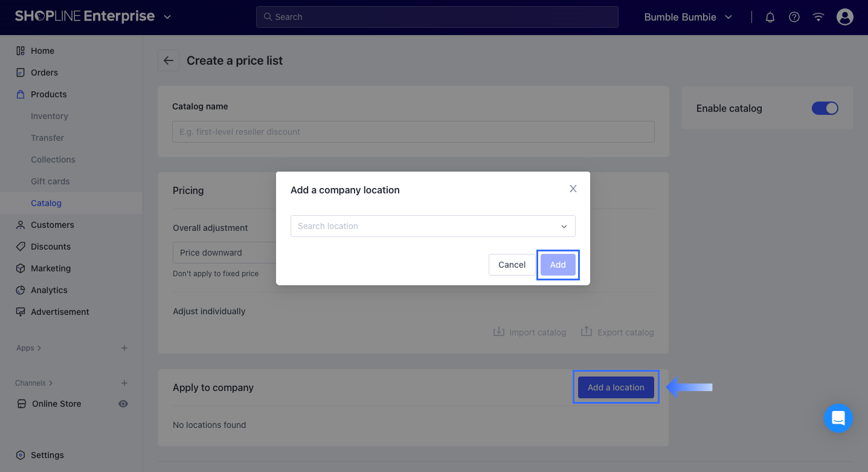
Task: Click the Add a location button
Action: coord(616,387)
